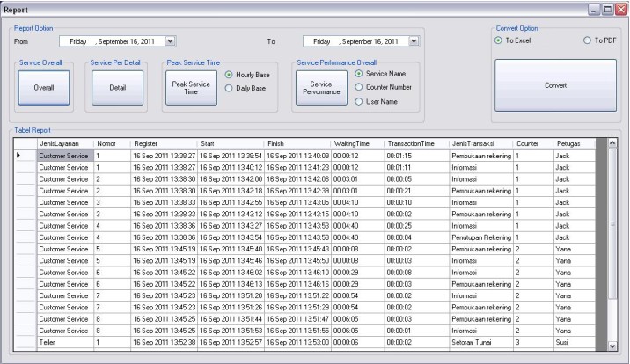Select the To Excel convert option
Image resolution: width=630 pixels, height=364 pixels.
coord(499,40)
